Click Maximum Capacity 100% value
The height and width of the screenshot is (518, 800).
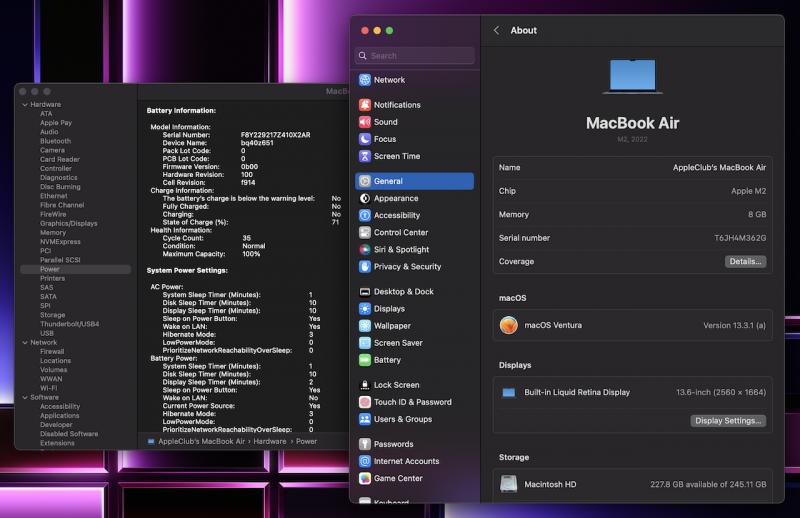point(251,254)
